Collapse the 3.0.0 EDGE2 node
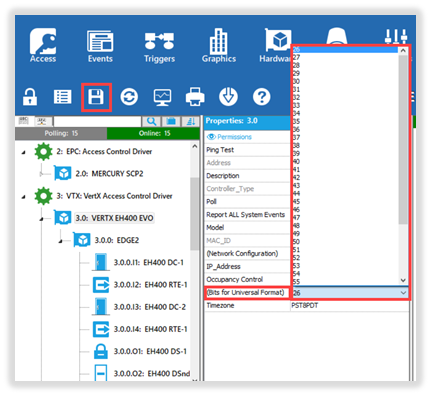The image size is (431, 396). coord(61,241)
